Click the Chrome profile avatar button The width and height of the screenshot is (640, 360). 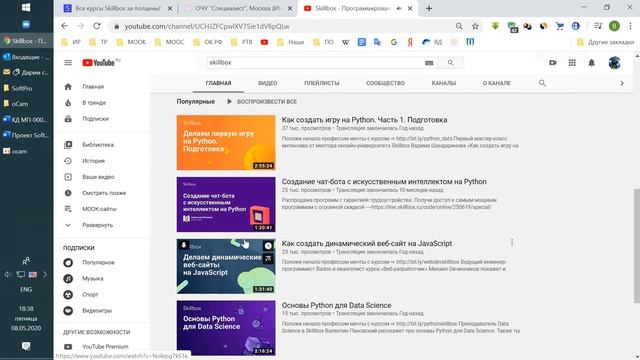click(x=614, y=26)
